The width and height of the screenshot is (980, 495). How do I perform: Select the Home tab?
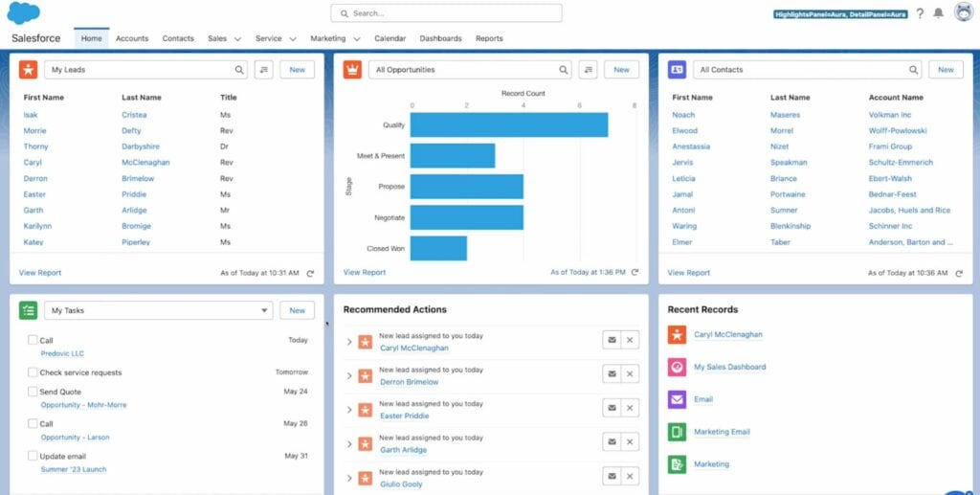coord(91,38)
